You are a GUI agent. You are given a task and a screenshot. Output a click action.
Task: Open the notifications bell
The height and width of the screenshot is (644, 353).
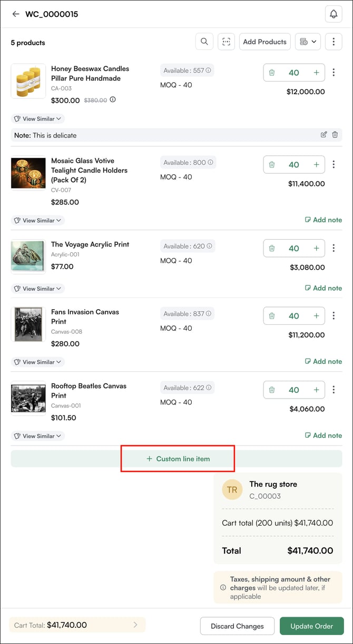pos(334,14)
